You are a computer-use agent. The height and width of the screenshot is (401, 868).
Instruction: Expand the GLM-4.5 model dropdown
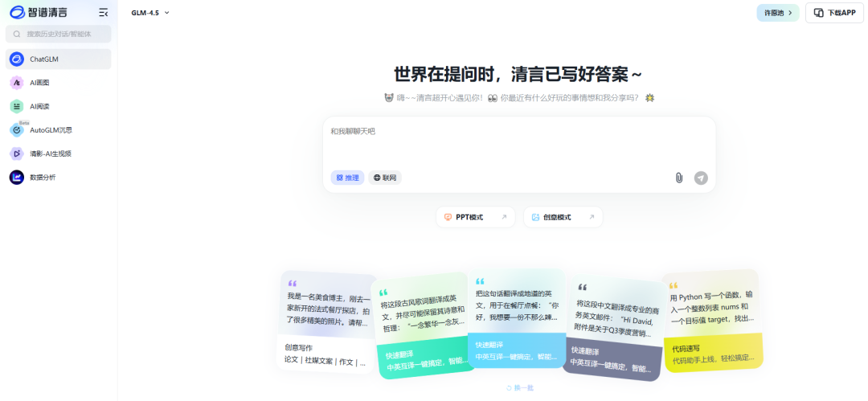[150, 13]
